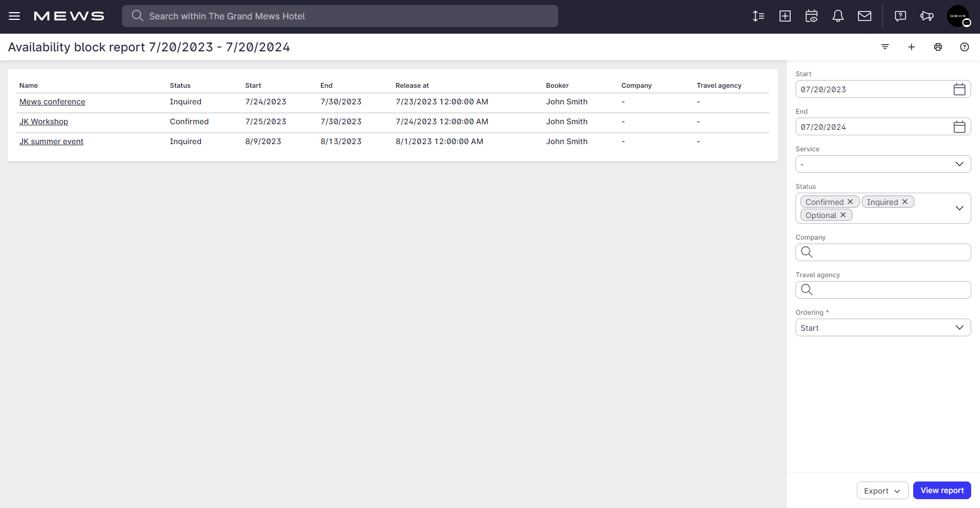The image size is (980, 508).
Task: Open the report help circle icon
Action: click(x=965, y=47)
